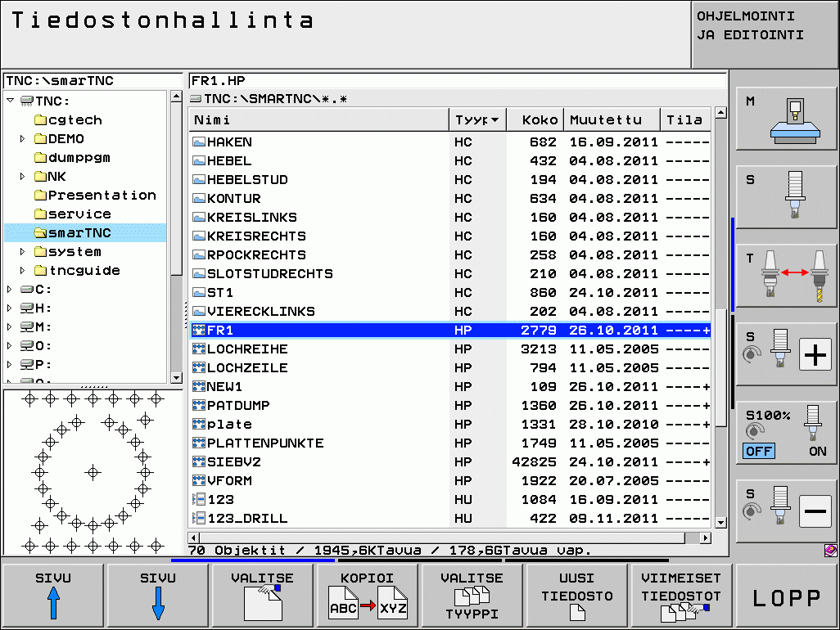Select the Presentation folder

[x=95, y=195]
